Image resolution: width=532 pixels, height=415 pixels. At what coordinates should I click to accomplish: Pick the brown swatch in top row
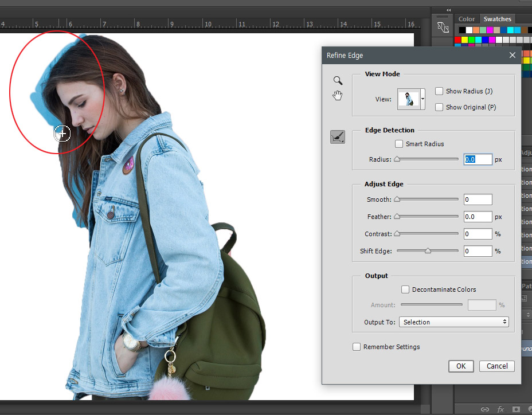tap(524, 30)
